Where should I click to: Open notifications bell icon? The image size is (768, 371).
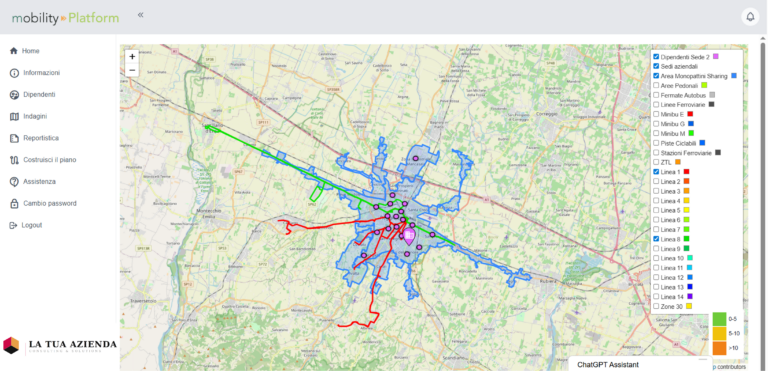(750, 17)
